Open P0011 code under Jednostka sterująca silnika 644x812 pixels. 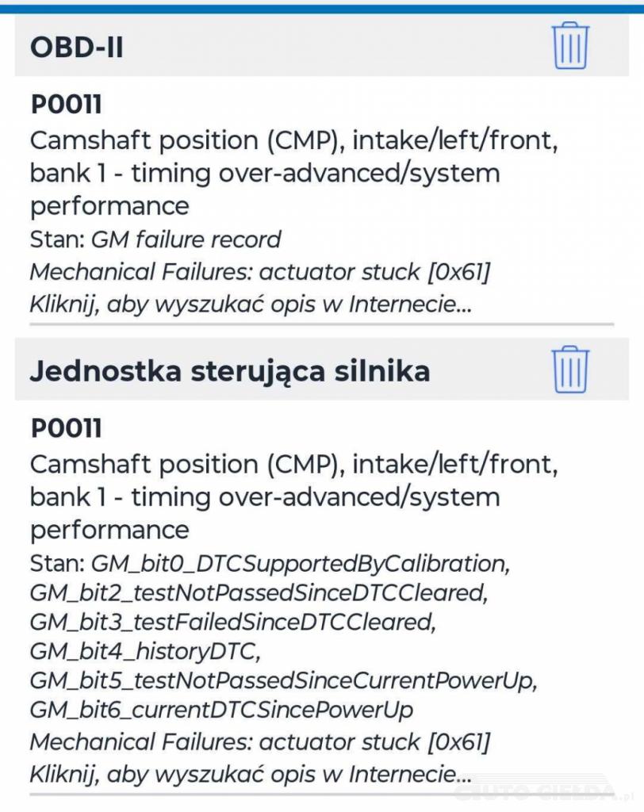(66, 429)
